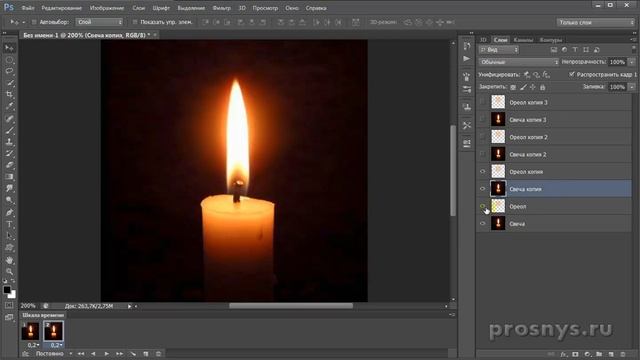
Task: Filter layers by pixel layer type
Action: point(554,50)
